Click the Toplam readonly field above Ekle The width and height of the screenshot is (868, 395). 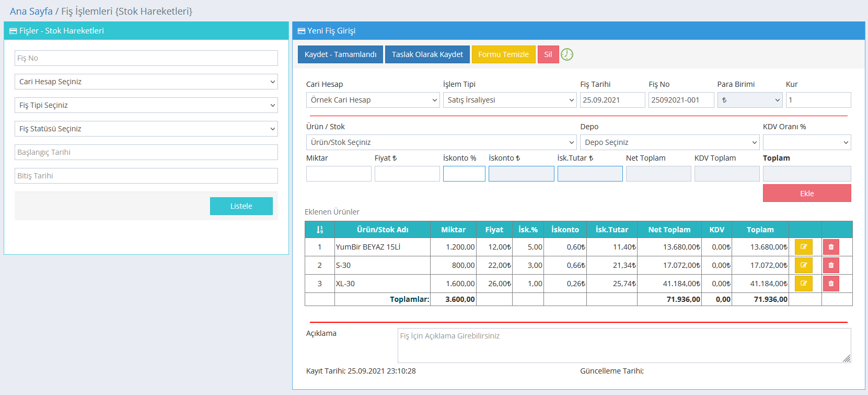pos(807,174)
